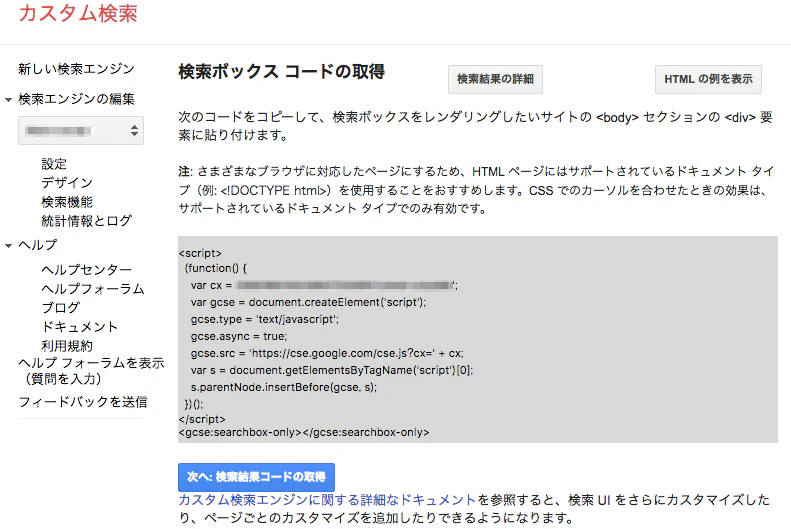Select the ヘルプ sidebar heading
Screen dimensions: 791x529
(38, 245)
